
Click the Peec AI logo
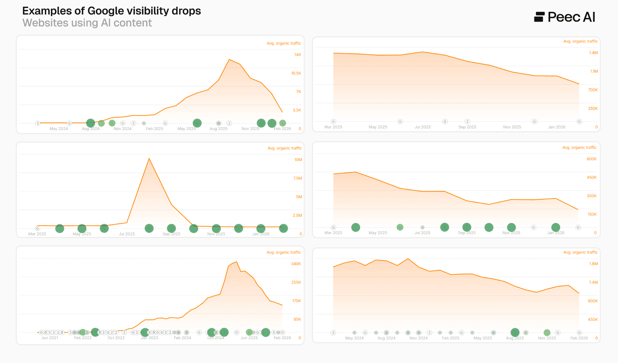tap(564, 17)
